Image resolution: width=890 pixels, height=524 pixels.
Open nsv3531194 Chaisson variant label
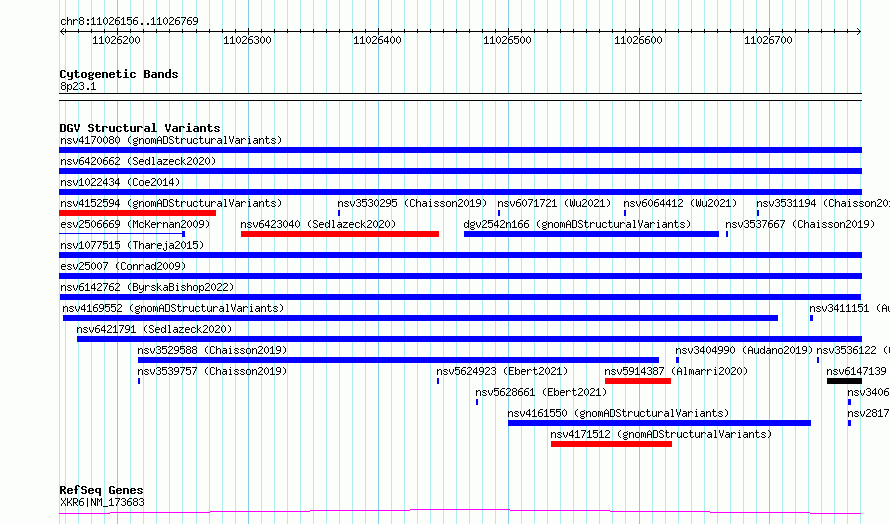coord(822,203)
